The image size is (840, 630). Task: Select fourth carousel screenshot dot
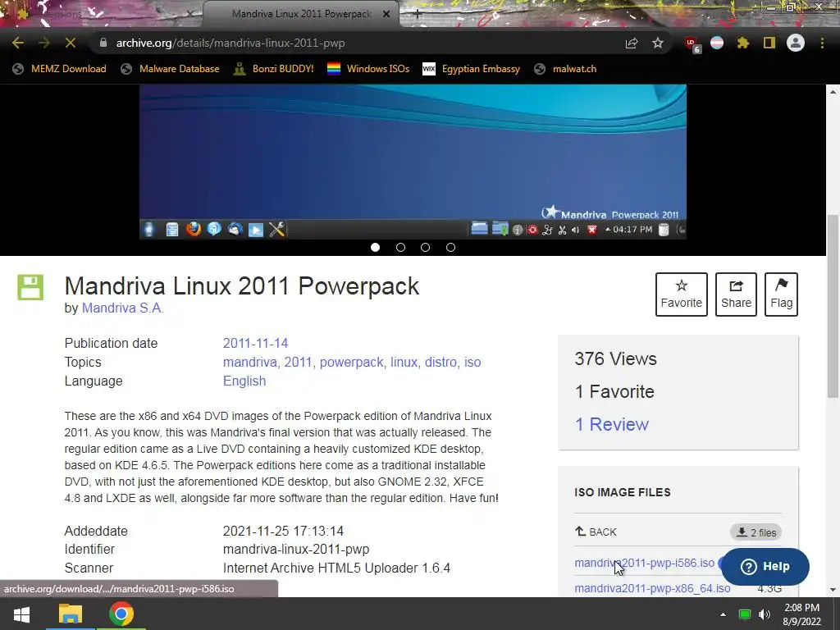pyautogui.click(x=450, y=248)
